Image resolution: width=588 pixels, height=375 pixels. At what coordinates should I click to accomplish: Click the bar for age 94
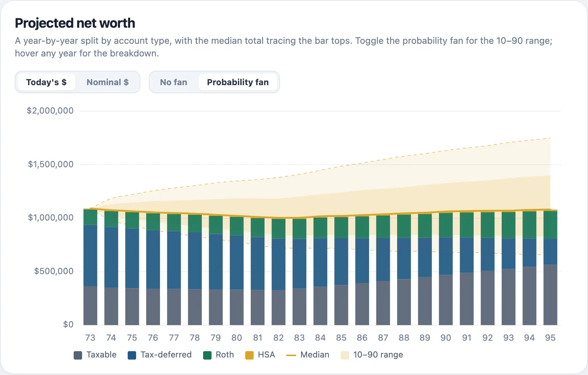[x=529, y=268]
